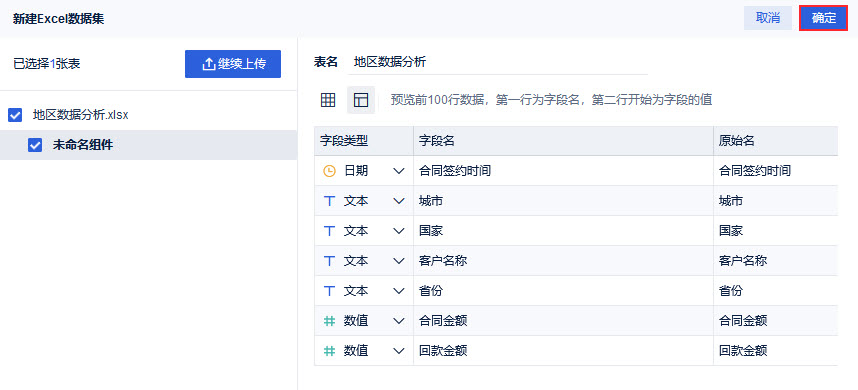This screenshot has width=858, height=390.
Task: Click the 确定 confirm button
Action: tap(824, 18)
